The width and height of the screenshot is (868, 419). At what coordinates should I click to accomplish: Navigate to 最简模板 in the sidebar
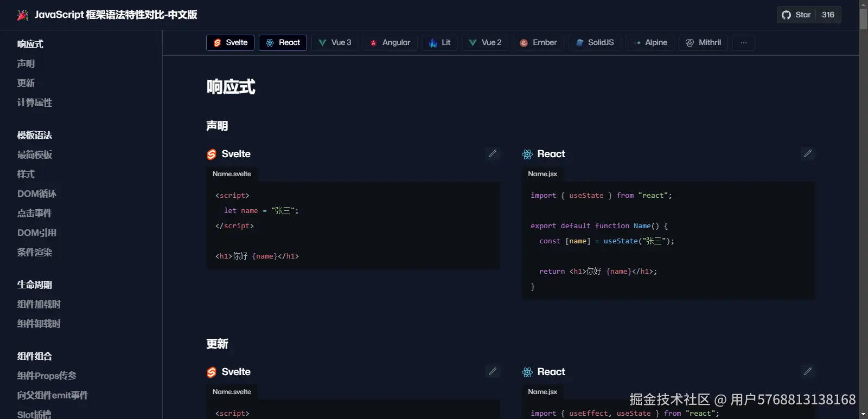pyautogui.click(x=35, y=154)
